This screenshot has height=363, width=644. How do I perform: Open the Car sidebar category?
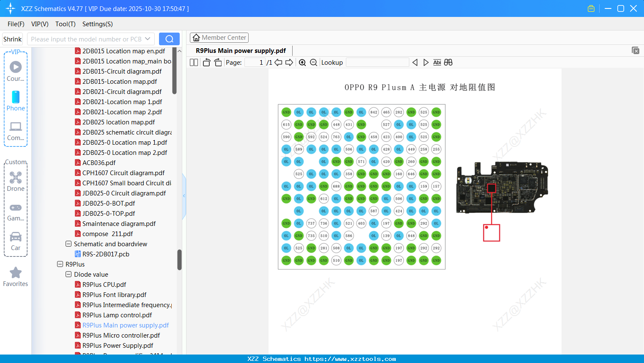(x=16, y=241)
